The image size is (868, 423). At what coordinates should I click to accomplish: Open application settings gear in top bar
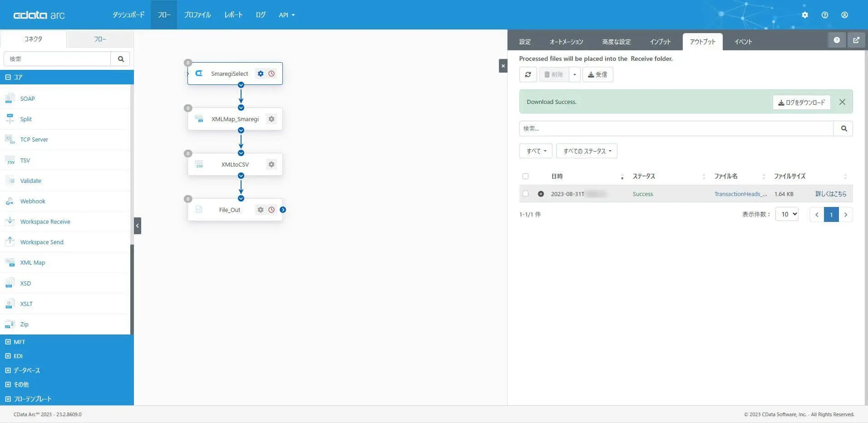(805, 15)
